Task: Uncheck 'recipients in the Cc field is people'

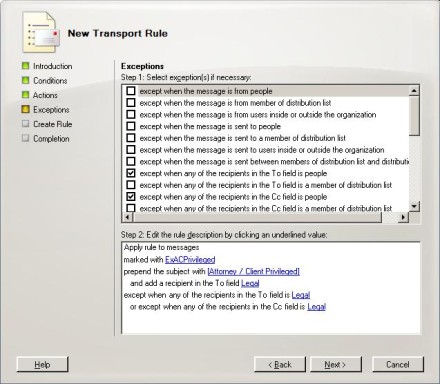Action: pyautogui.click(x=131, y=196)
